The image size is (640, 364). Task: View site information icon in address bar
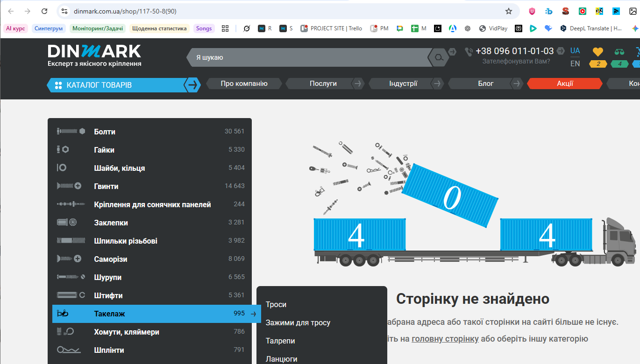[64, 11]
